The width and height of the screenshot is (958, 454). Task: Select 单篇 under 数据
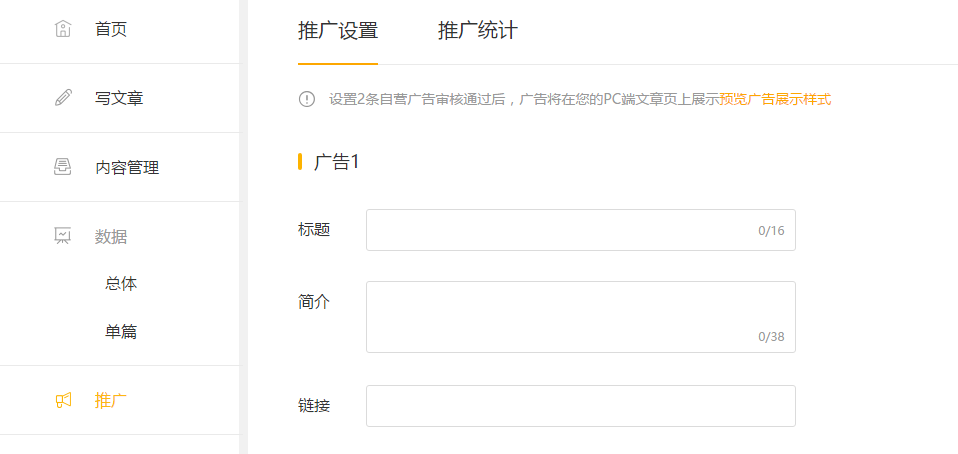(121, 332)
